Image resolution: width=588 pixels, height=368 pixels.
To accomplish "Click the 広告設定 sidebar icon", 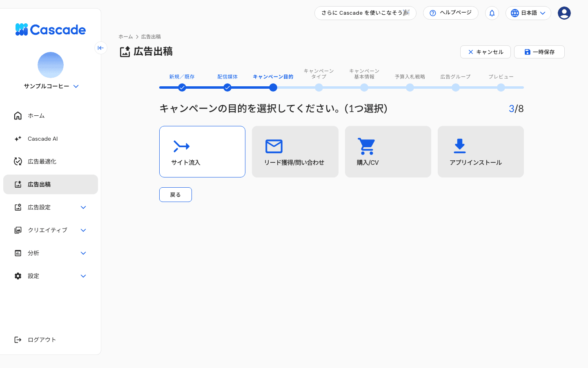I will click(x=18, y=207).
